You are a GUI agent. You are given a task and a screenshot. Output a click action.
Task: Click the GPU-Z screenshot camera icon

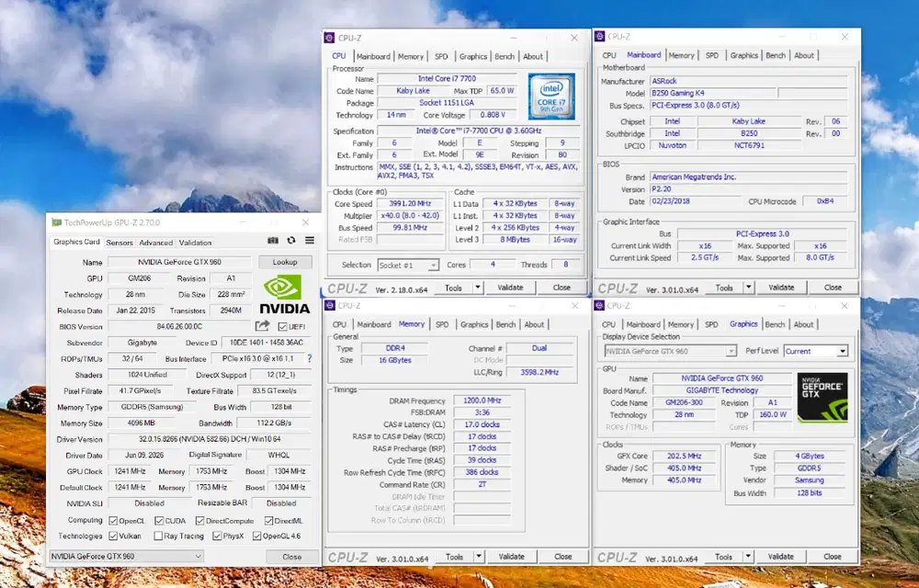(x=273, y=241)
